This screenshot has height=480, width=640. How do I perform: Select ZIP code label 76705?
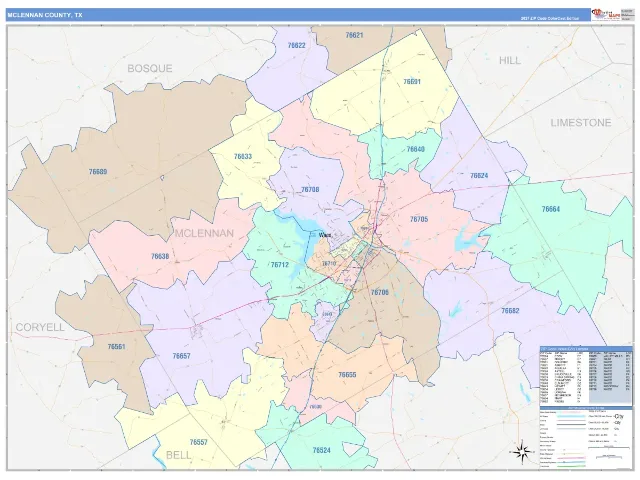click(419, 219)
